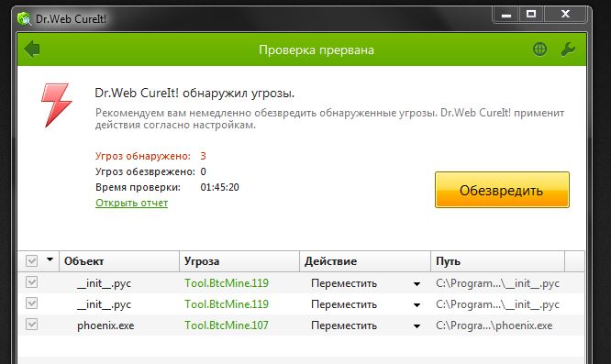The image size is (611, 364).
Task: Open the language globe icon
Action: tap(539, 49)
